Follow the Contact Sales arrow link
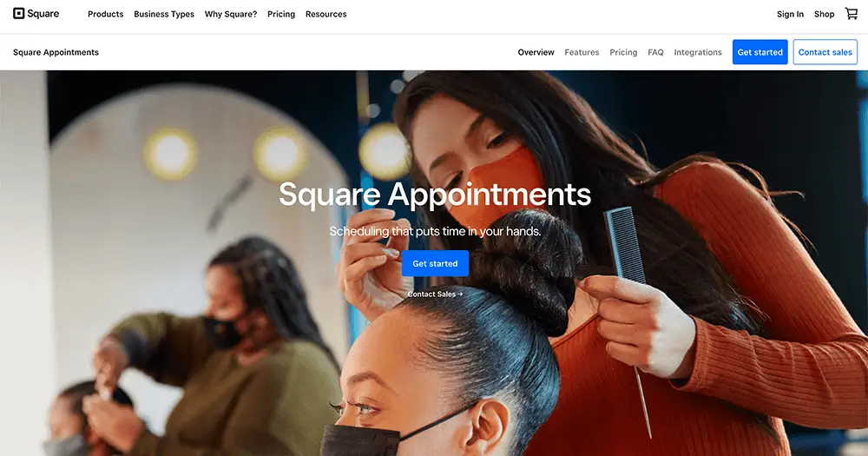 [435, 294]
